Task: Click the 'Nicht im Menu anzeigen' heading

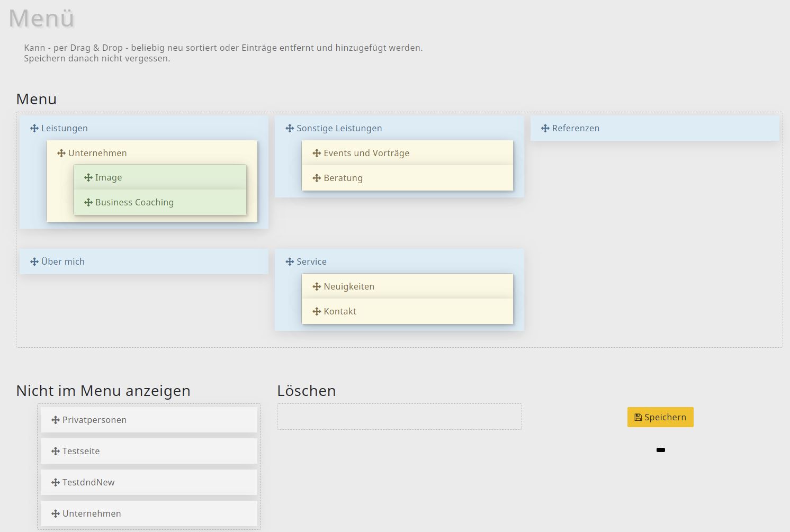Action: tap(103, 391)
